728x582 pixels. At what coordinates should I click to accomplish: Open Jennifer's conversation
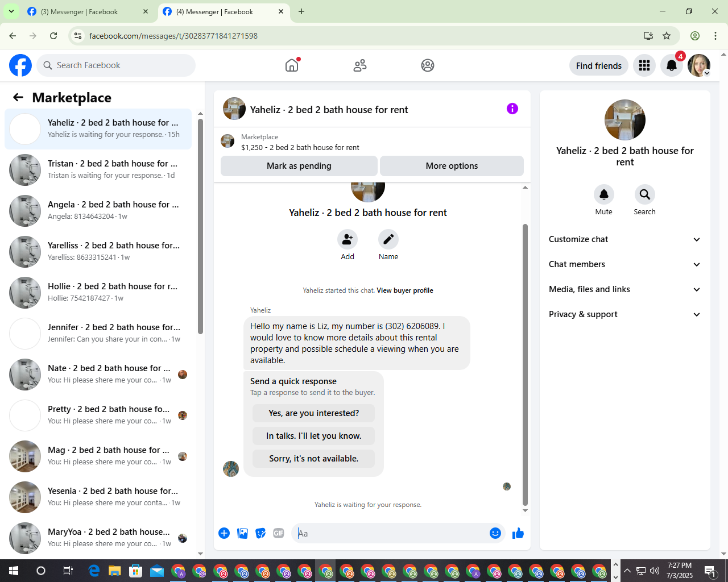pos(98,334)
